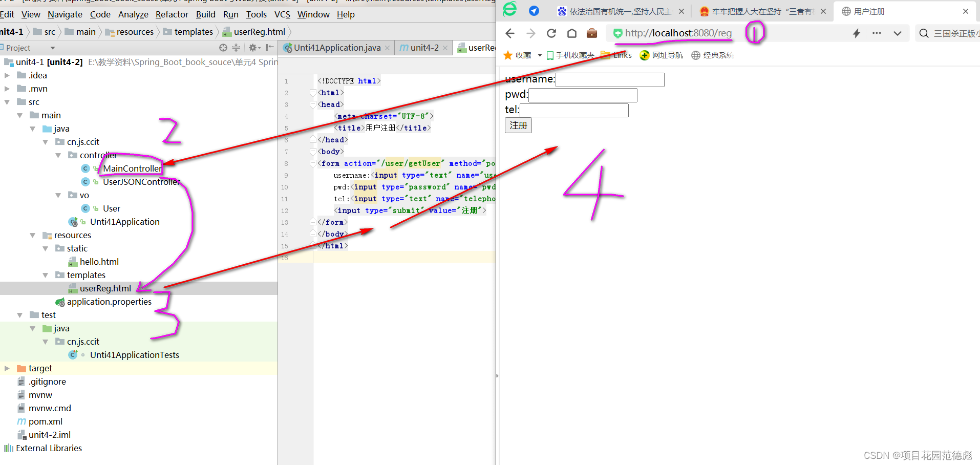Fold the head tag in editor gutter

point(313,104)
